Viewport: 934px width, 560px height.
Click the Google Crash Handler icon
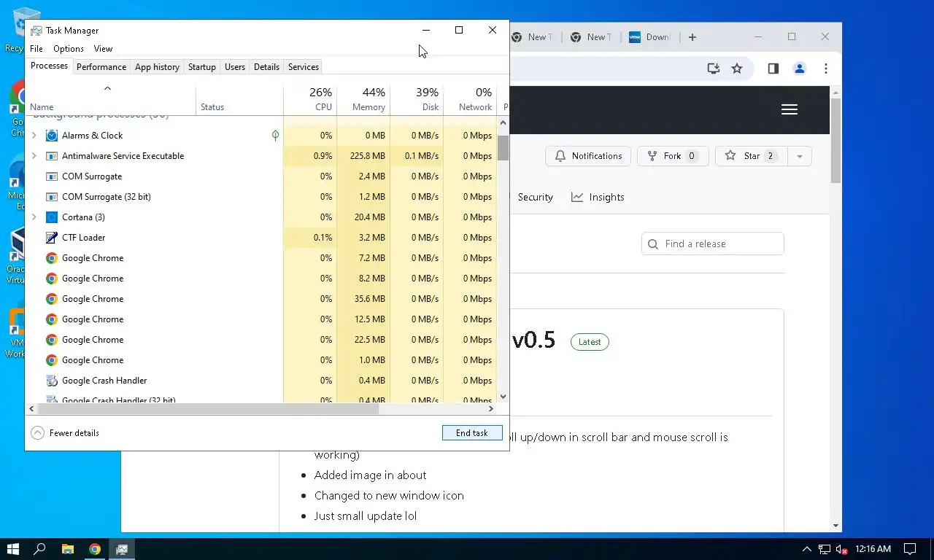coord(52,381)
